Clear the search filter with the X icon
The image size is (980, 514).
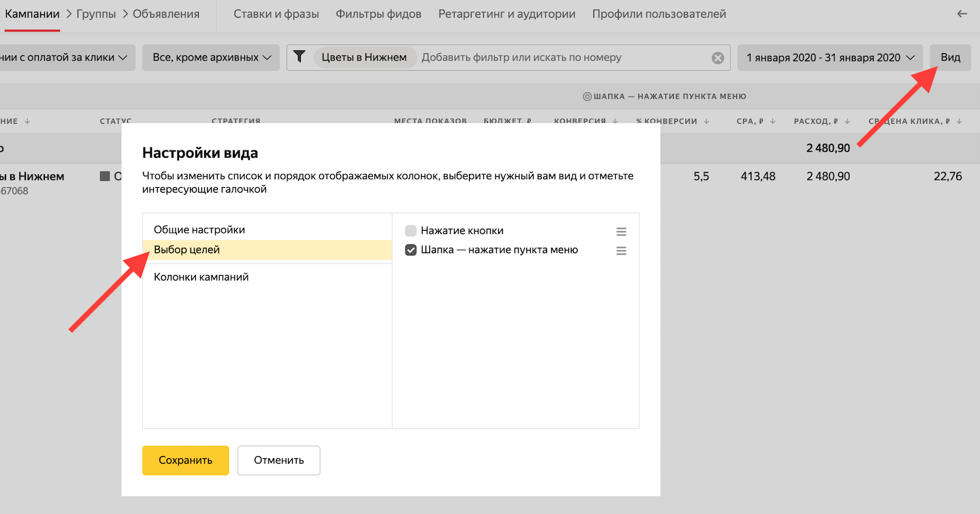click(x=718, y=58)
